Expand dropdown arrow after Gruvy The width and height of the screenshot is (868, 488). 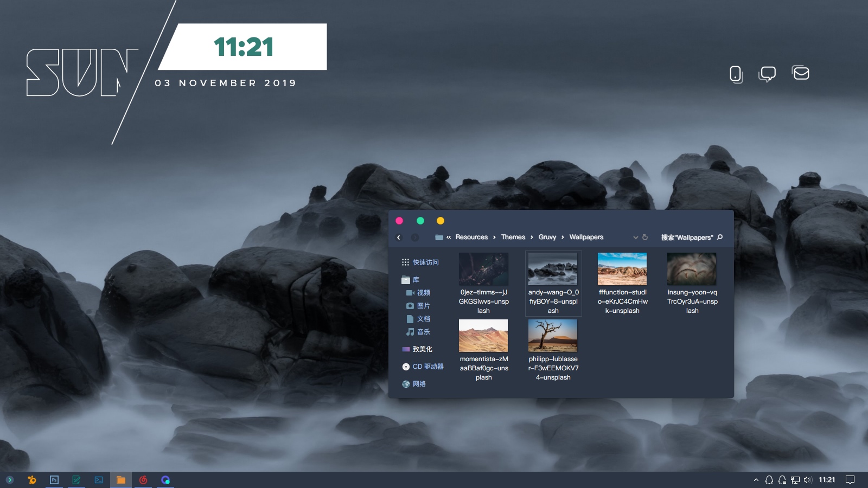(563, 237)
